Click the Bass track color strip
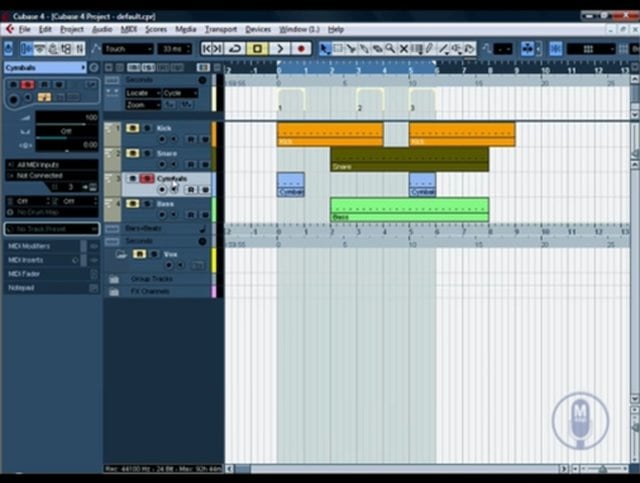Screen dimensions: 640x483 click(213, 210)
